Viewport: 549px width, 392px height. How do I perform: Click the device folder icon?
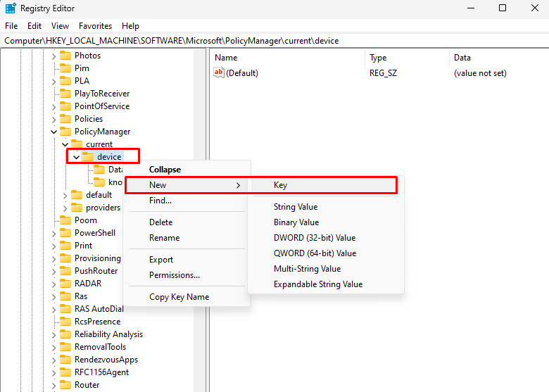(x=88, y=157)
